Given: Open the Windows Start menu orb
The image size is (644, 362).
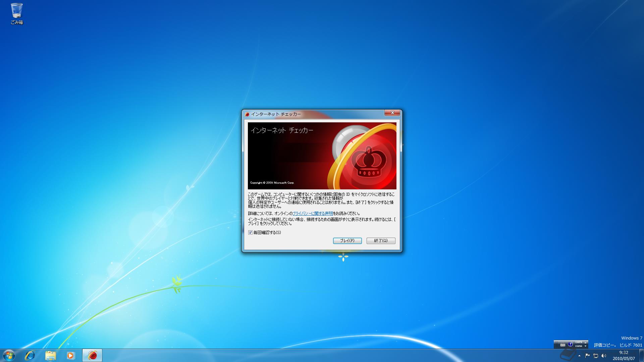Looking at the screenshot, I should 9,355.
